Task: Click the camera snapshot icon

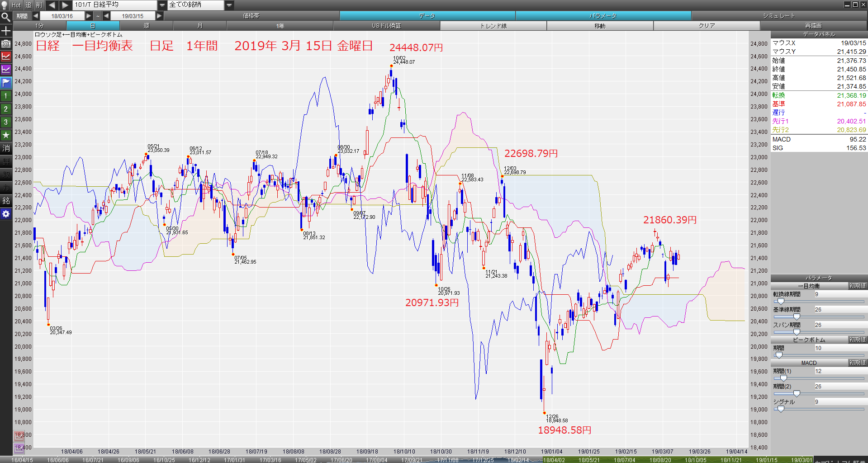Action: click(6, 44)
